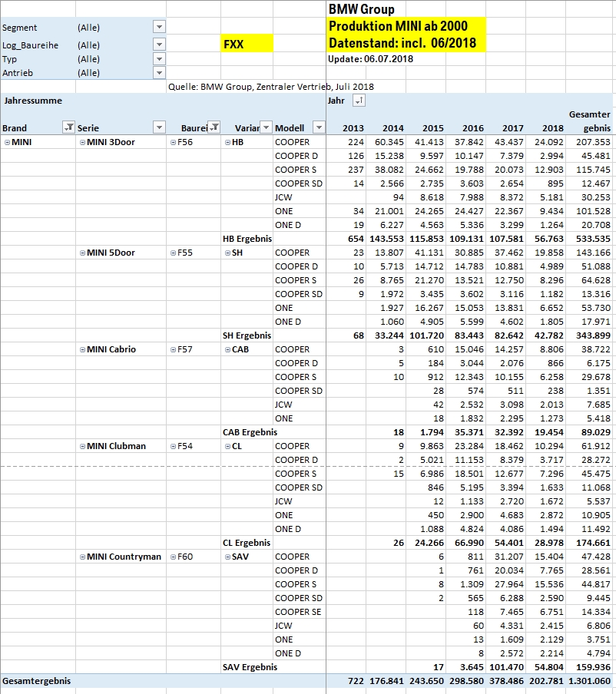Open the Variante column filter dropdown
The width and height of the screenshot is (616, 694).
(267, 127)
